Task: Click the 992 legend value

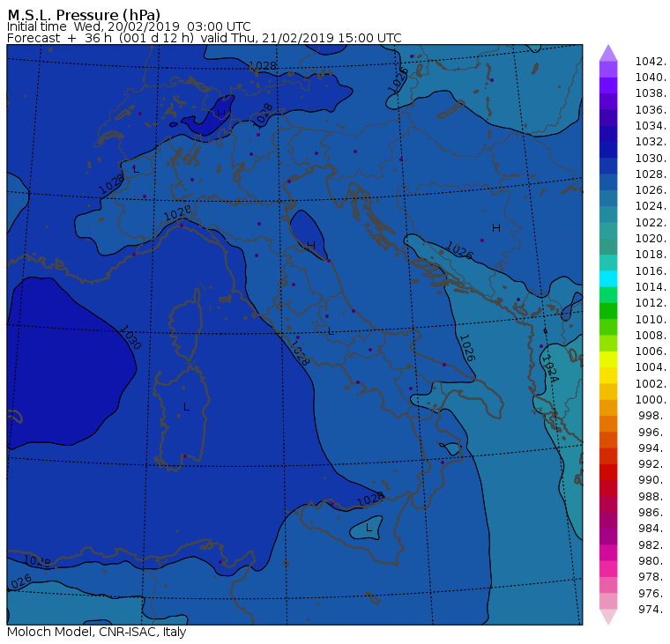Action: point(652,463)
